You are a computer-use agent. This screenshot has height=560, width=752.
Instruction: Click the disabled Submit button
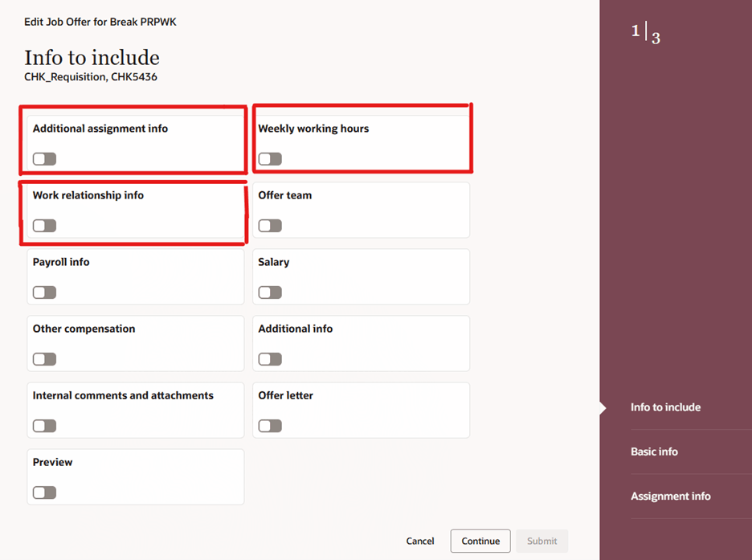[x=542, y=541]
